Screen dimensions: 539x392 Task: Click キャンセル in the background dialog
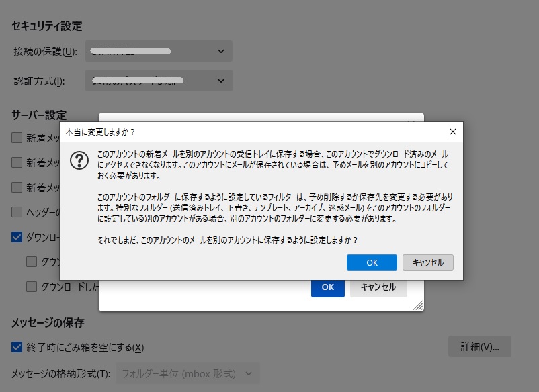[378, 287]
